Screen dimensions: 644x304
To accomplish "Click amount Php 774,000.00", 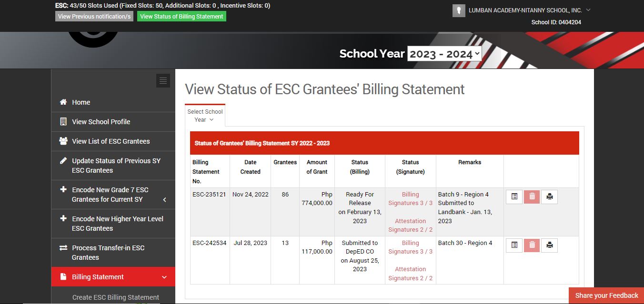I will [x=317, y=198].
